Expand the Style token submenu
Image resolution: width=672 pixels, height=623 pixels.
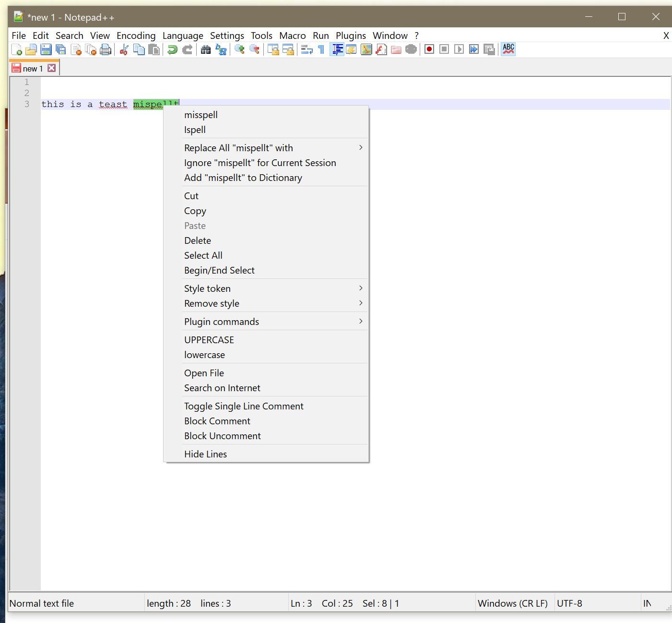click(x=266, y=288)
